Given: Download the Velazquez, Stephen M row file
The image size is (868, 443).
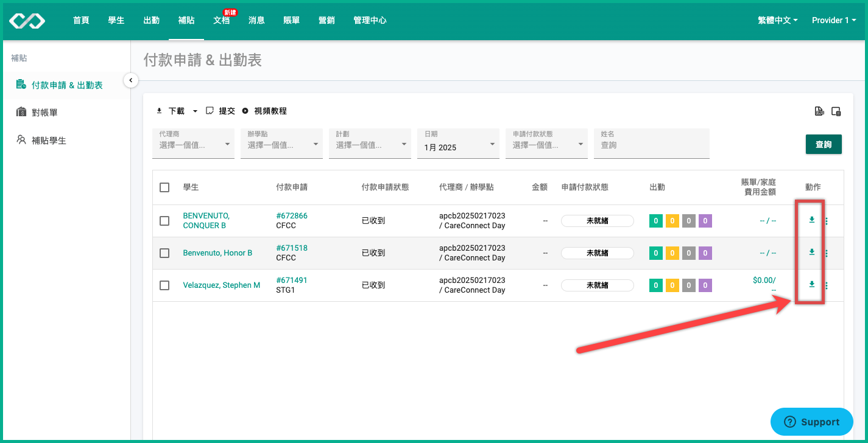Looking at the screenshot, I should pyautogui.click(x=811, y=285).
